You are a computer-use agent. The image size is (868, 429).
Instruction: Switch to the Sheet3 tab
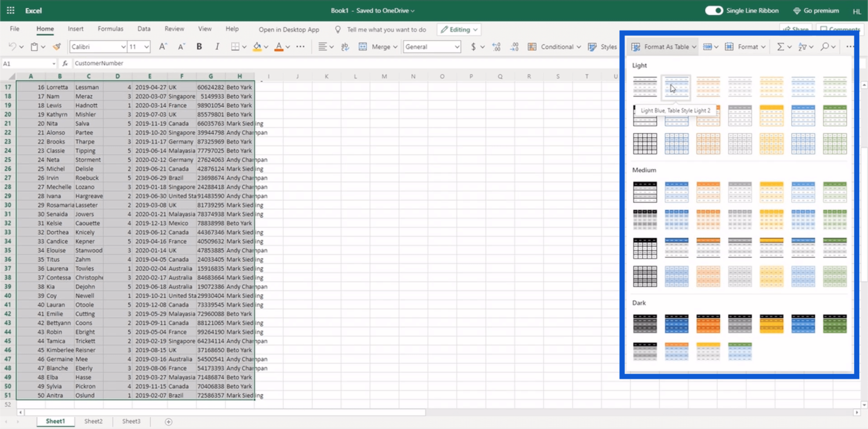tap(131, 421)
